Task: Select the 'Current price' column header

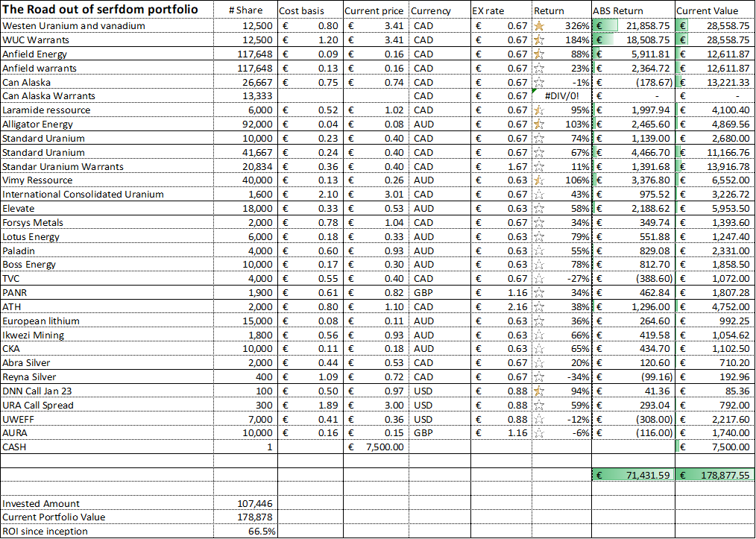Action: click(x=376, y=10)
